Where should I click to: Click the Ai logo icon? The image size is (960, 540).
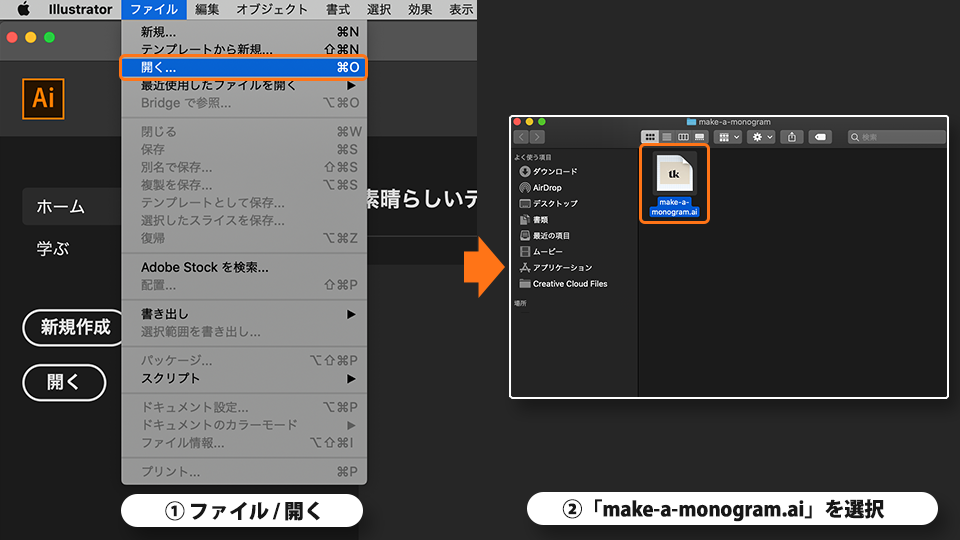43,99
